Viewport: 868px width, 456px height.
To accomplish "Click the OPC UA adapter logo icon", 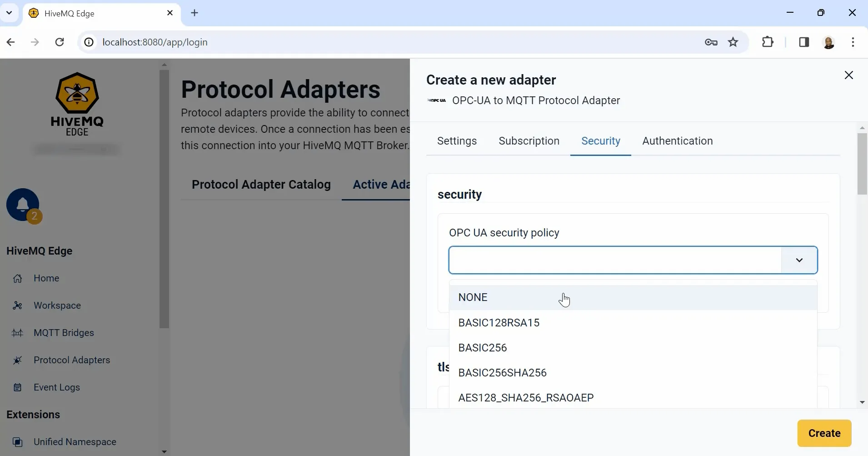I will pyautogui.click(x=437, y=100).
